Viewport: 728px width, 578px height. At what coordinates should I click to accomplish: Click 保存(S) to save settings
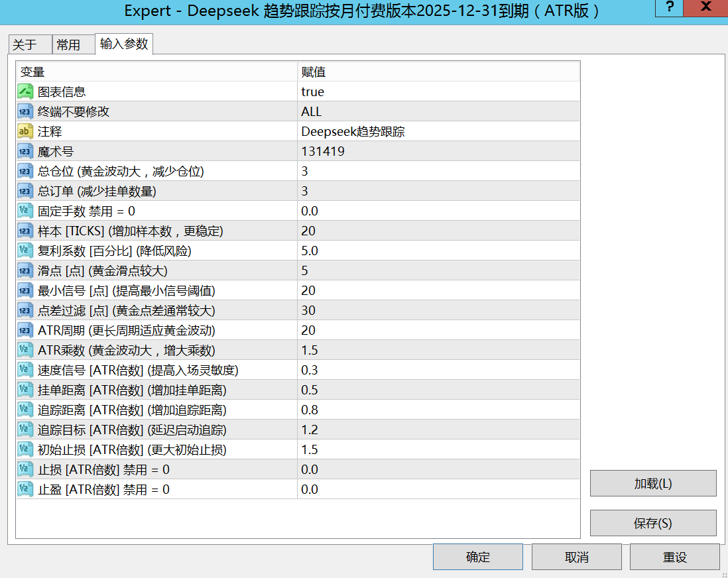(x=653, y=523)
